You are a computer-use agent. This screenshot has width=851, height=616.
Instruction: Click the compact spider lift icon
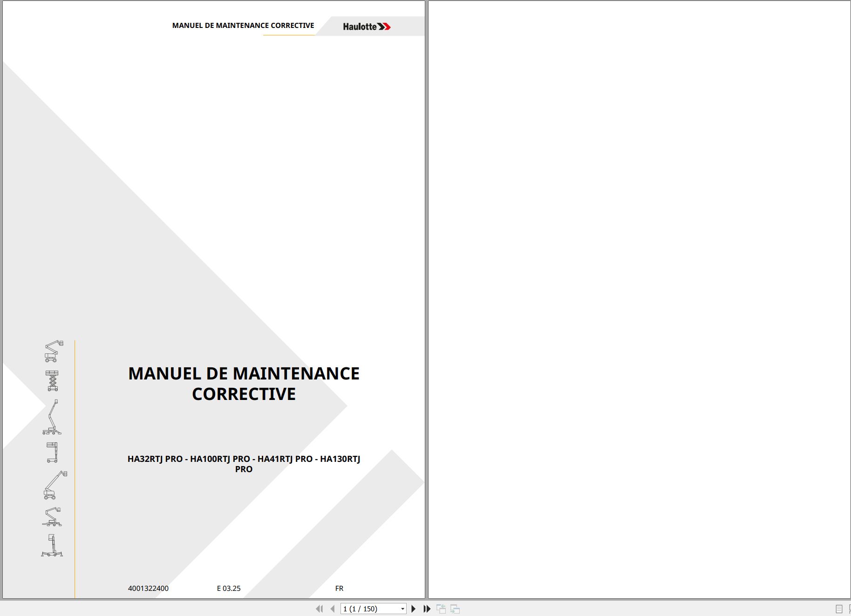[x=52, y=517]
